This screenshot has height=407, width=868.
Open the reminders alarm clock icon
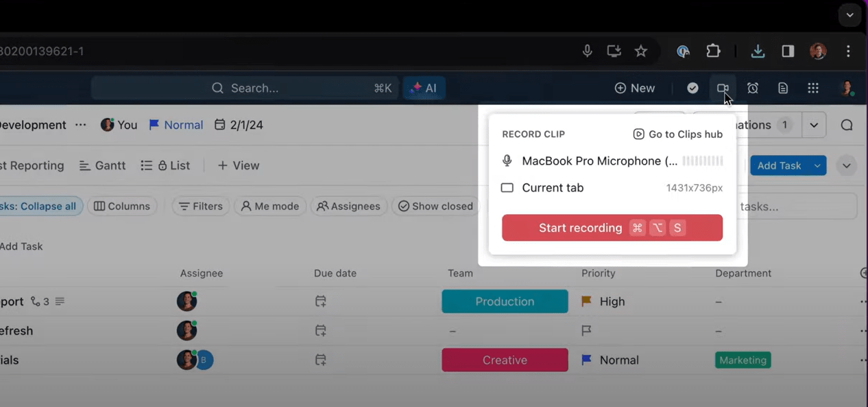click(x=753, y=88)
